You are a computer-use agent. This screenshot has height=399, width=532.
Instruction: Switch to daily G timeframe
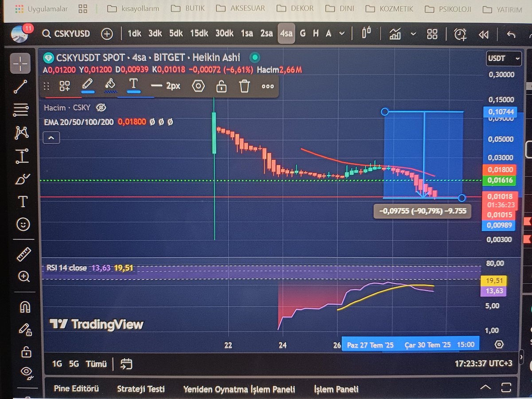(x=303, y=34)
